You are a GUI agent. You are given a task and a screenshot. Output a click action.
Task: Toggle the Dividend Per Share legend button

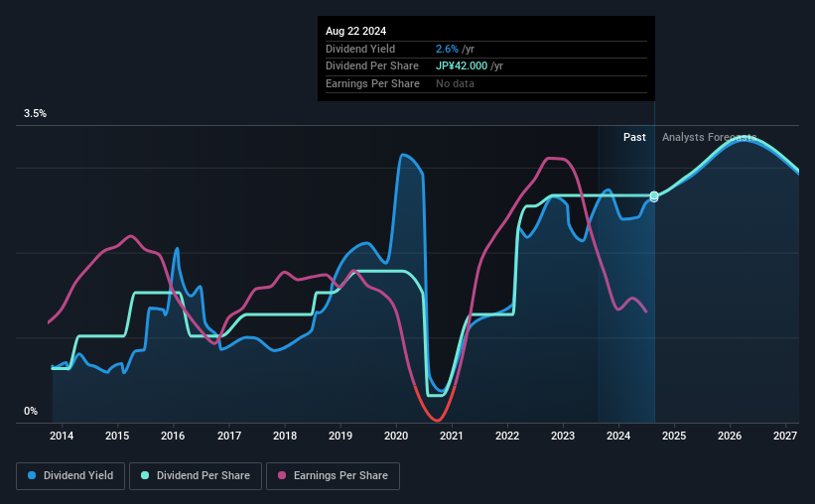(x=196, y=476)
